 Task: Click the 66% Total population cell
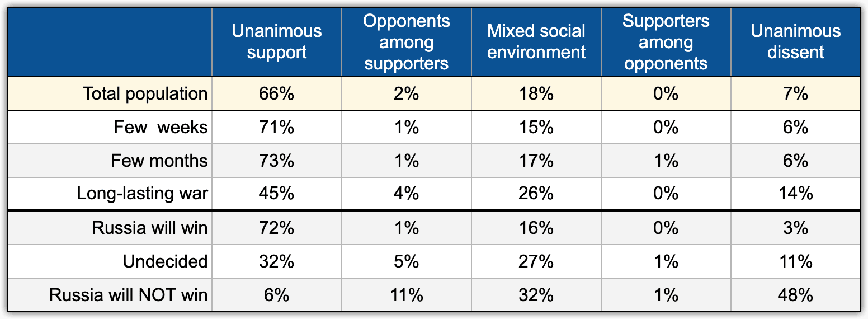tap(277, 93)
